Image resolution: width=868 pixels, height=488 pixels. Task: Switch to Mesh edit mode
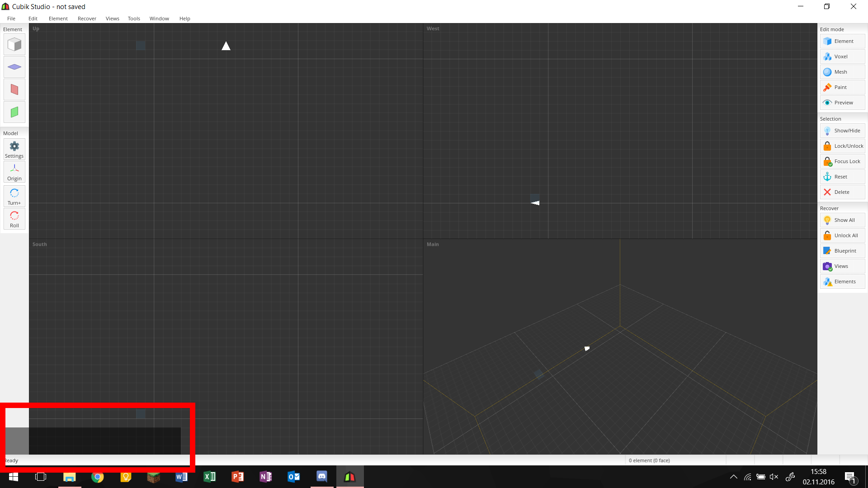842,72
